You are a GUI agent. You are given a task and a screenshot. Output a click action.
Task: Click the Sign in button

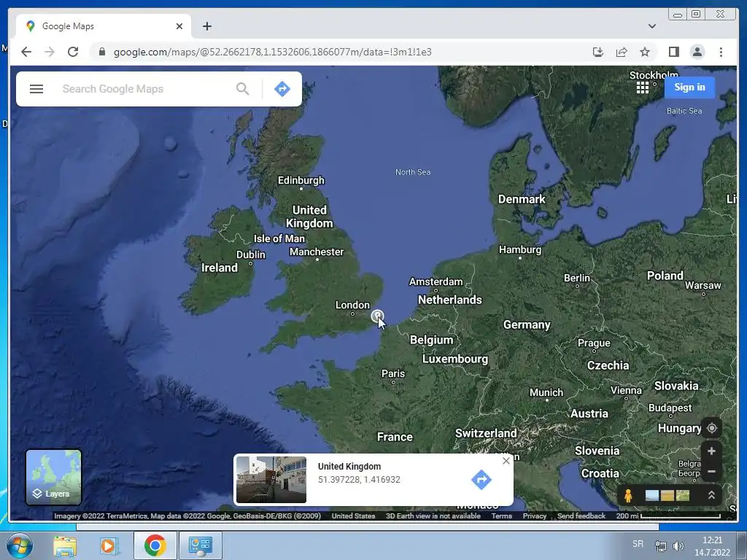[689, 87]
